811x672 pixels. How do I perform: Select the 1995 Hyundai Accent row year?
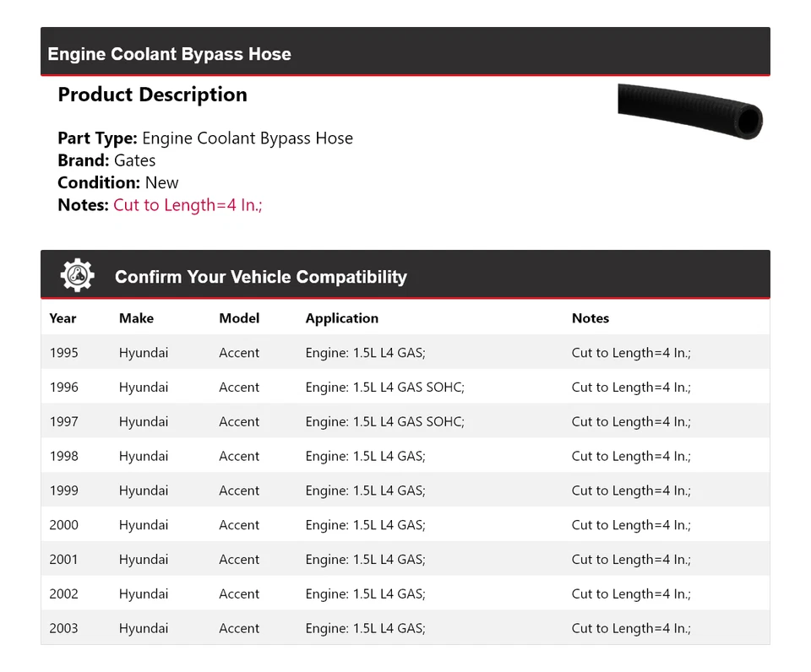pos(64,353)
